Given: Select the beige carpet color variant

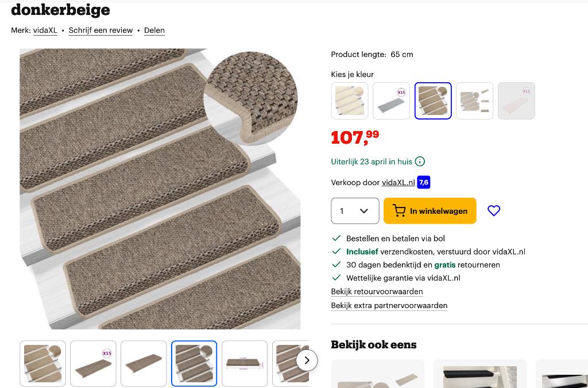Looking at the screenshot, I should coord(349,101).
